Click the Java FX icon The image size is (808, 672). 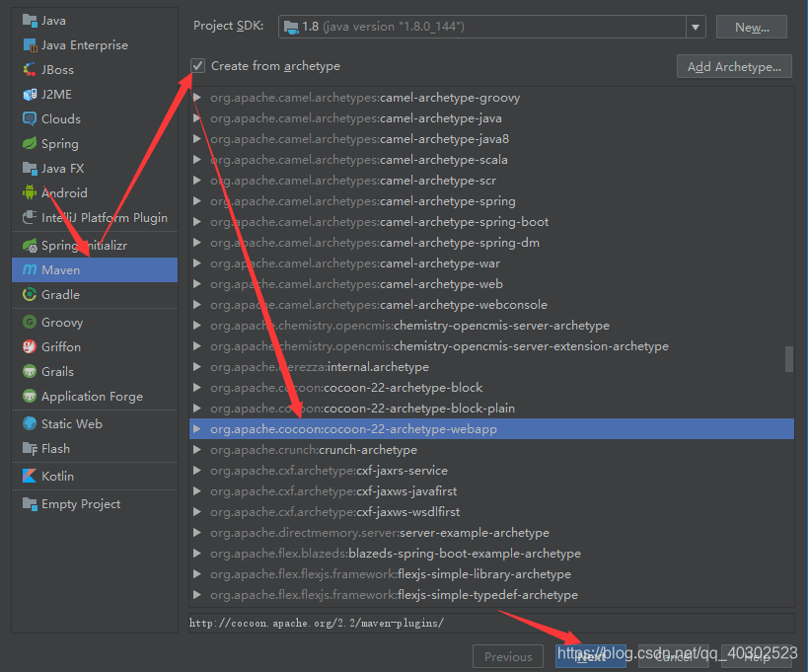coord(30,168)
